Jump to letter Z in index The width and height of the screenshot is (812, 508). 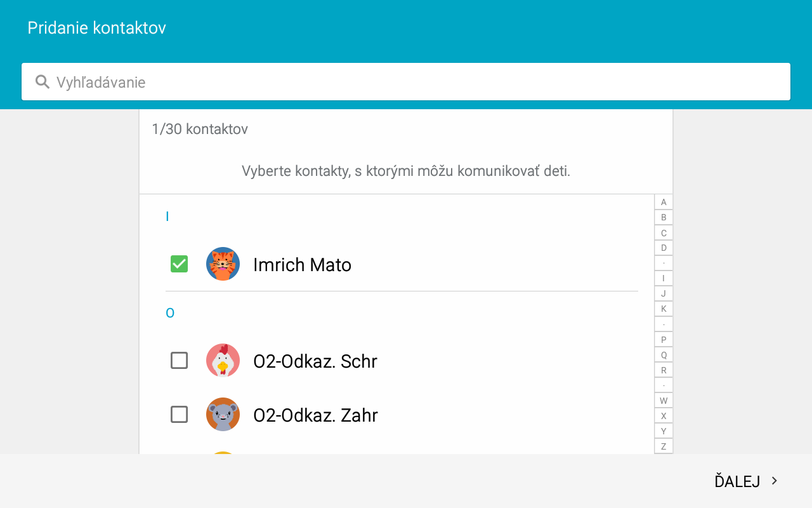pyautogui.click(x=664, y=446)
